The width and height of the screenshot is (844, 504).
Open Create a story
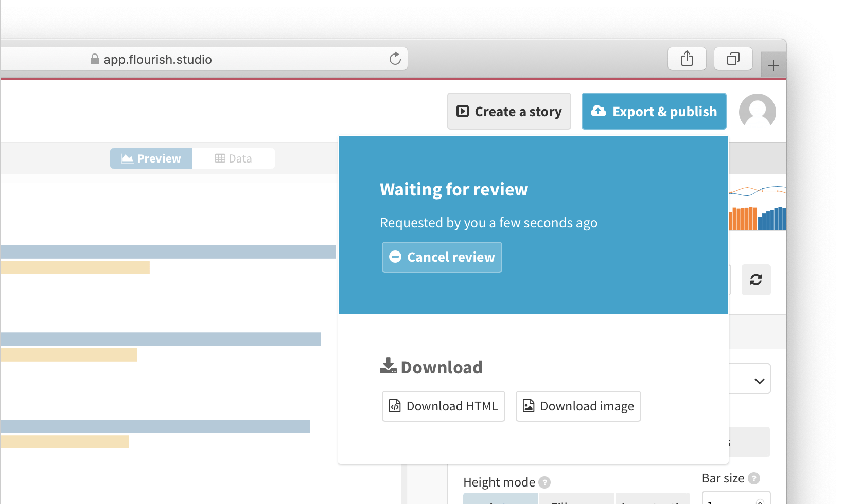(x=508, y=111)
